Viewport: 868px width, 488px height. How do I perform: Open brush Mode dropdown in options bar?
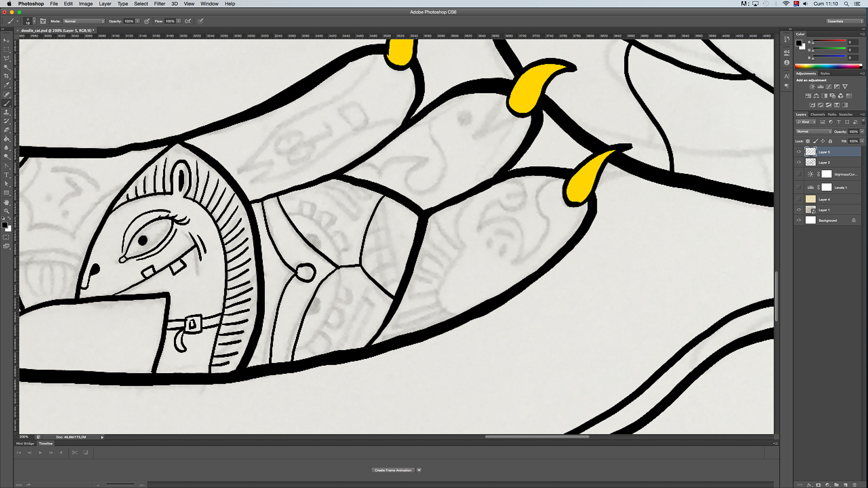pyautogui.click(x=84, y=21)
